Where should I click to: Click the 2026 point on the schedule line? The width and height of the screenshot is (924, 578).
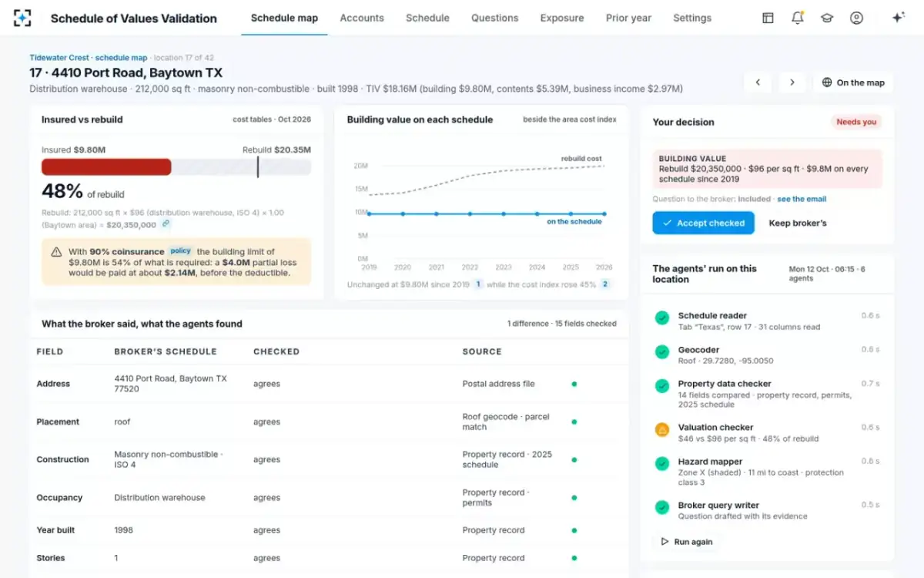click(604, 213)
